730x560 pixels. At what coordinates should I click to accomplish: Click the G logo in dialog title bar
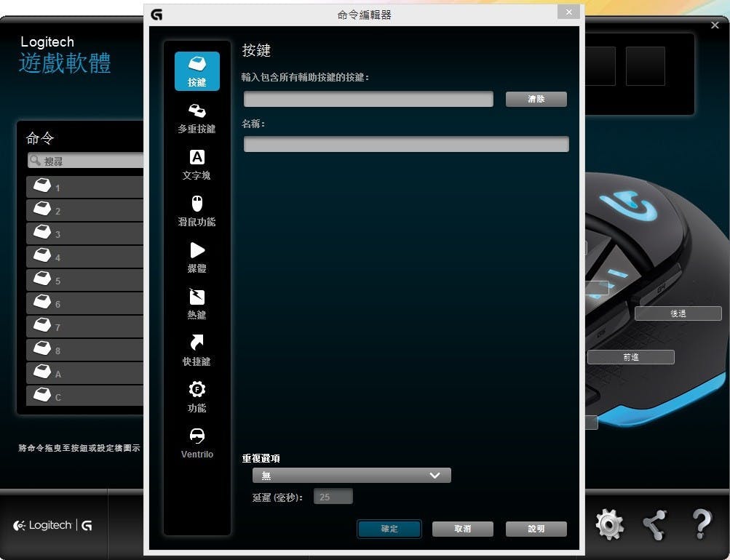pos(157,15)
